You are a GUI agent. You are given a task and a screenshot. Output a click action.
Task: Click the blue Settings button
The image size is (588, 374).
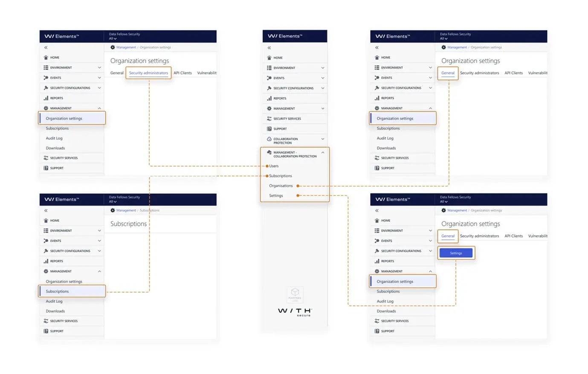456,253
